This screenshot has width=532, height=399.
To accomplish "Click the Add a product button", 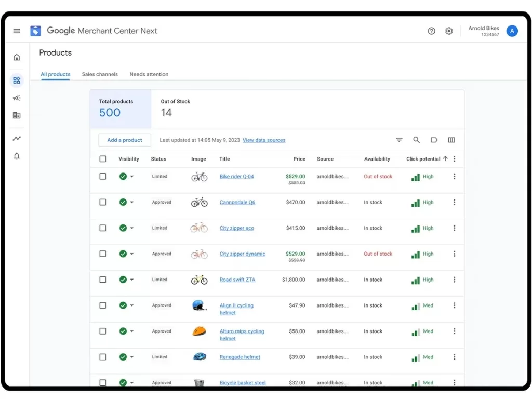I will click(x=125, y=140).
